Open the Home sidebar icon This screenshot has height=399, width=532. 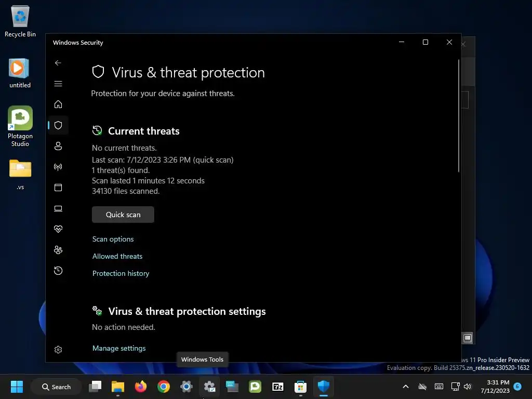[58, 104]
